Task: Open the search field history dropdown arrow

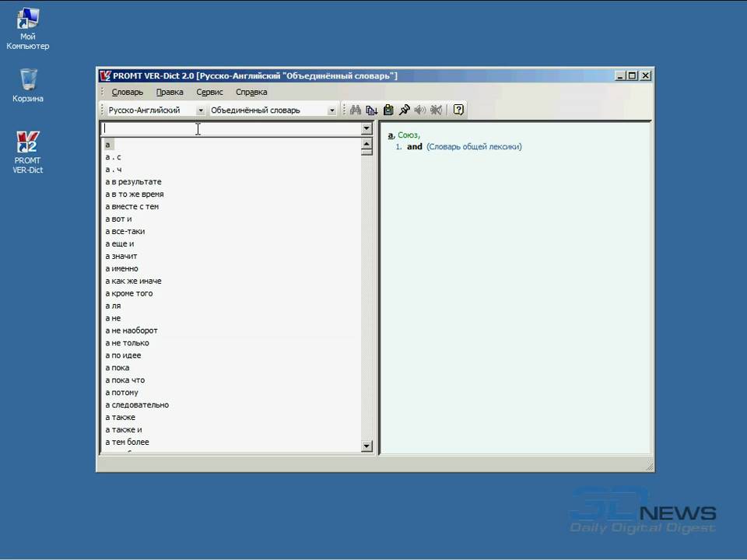Action: tap(366, 128)
